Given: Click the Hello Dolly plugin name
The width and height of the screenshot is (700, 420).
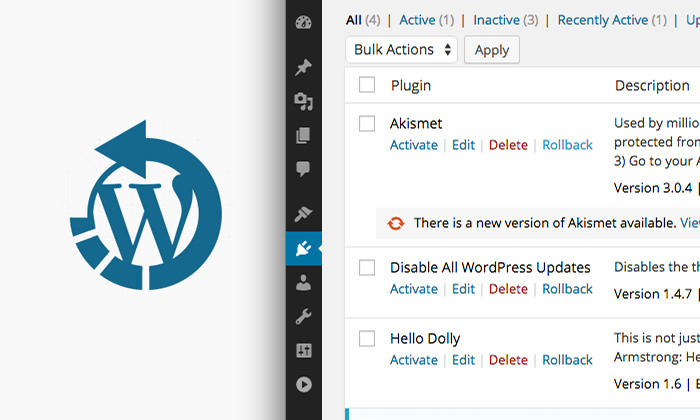Looking at the screenshot, I should click(x=425, y=339).
